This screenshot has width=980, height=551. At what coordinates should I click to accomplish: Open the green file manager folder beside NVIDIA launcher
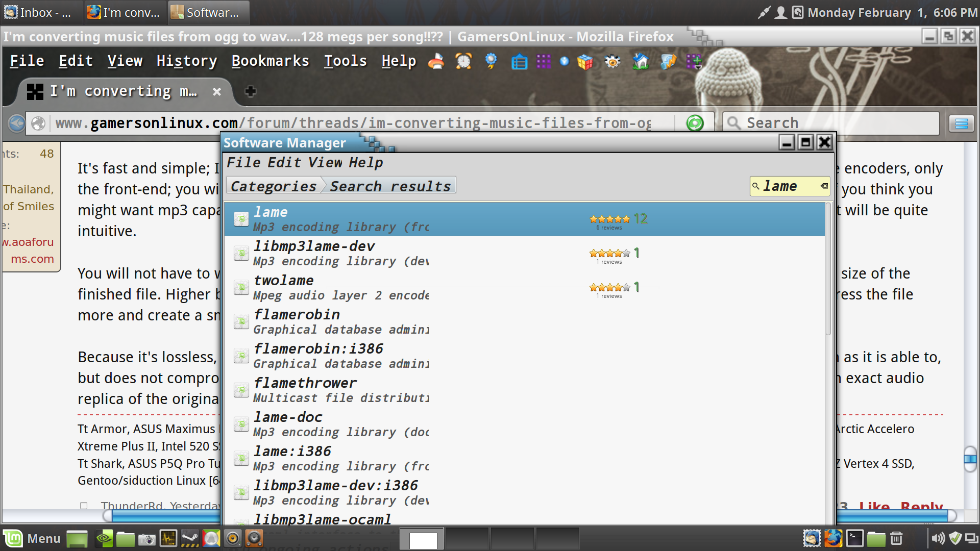click(x=125, y=539)
